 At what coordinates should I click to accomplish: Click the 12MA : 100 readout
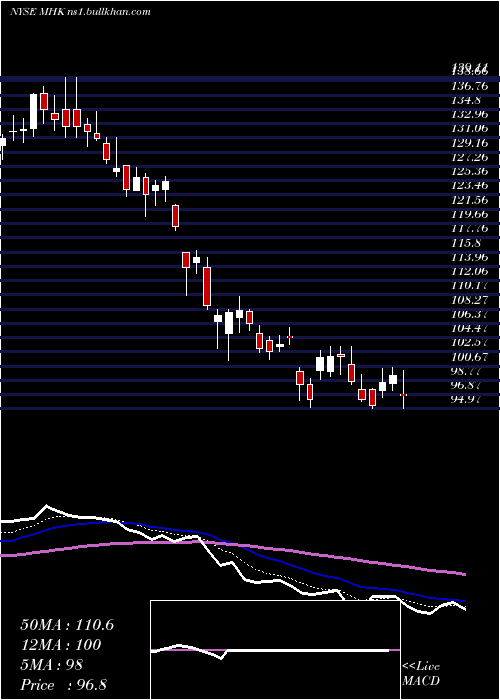click(60, 645)
